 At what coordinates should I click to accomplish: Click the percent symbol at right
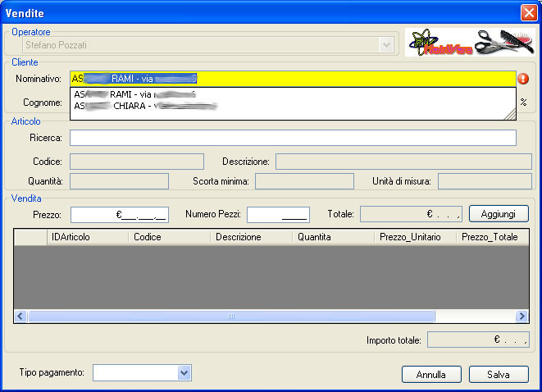[524, 103]
